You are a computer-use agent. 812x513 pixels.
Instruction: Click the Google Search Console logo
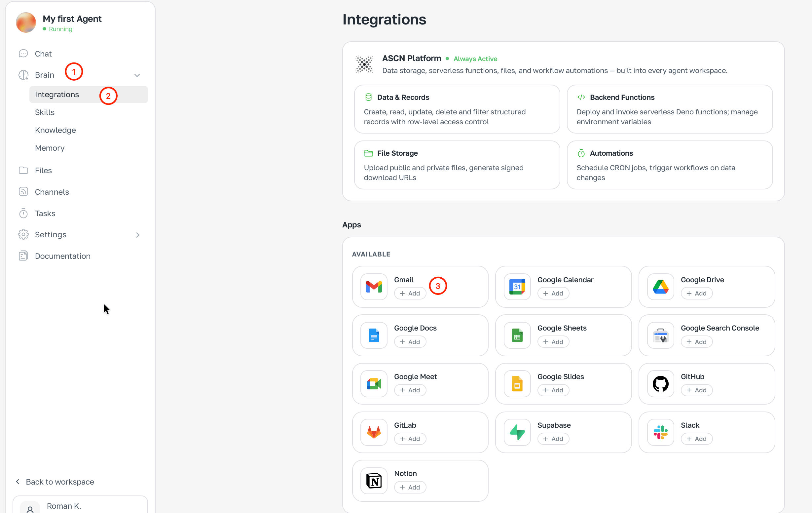[661, 335]
